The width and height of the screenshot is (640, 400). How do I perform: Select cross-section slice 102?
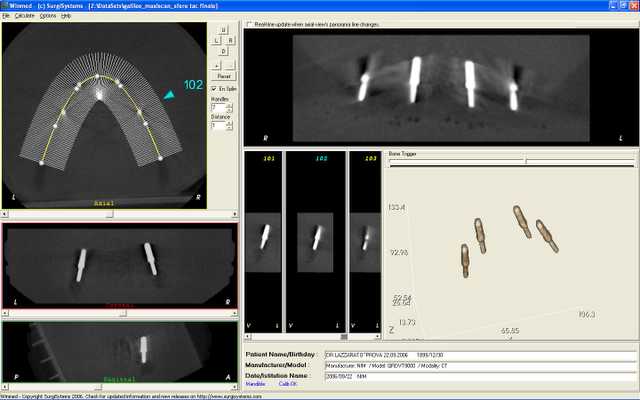coord(316,242)
